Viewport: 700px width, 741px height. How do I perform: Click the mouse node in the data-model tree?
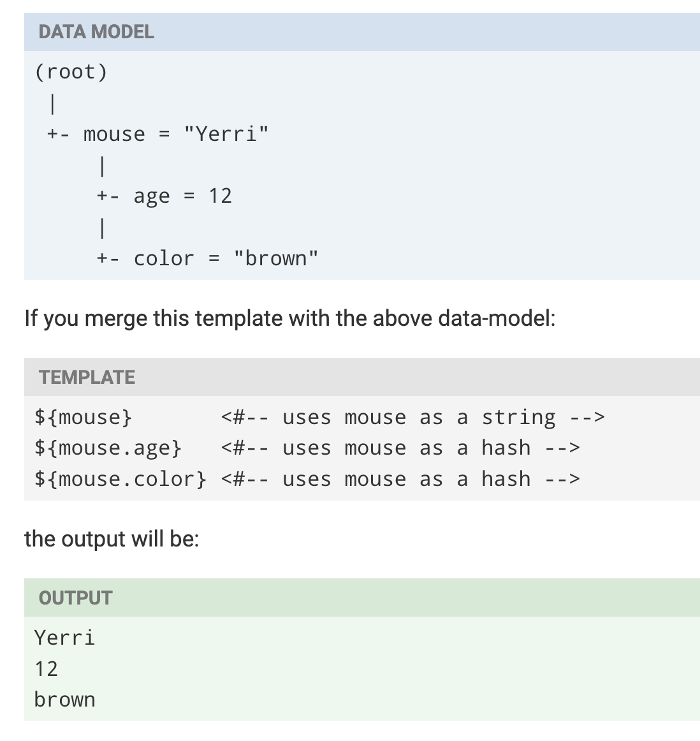pyautogui.click(x=114, y=135)
